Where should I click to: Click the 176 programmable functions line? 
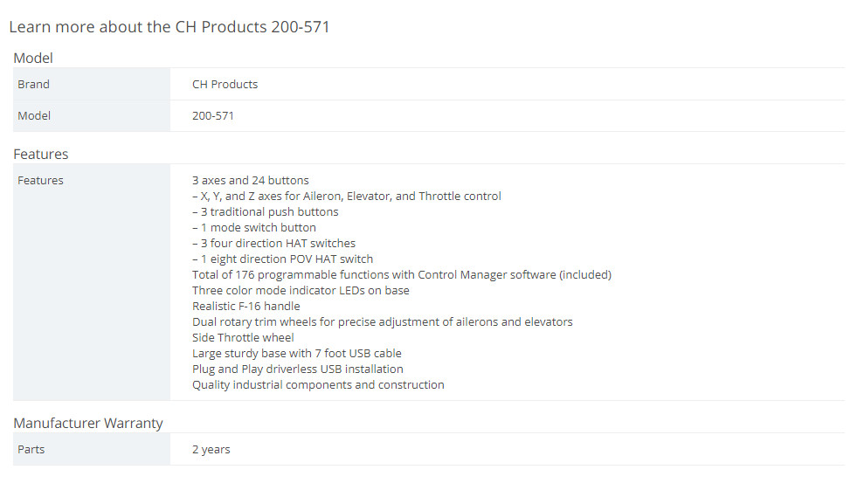tap(402, 275)
